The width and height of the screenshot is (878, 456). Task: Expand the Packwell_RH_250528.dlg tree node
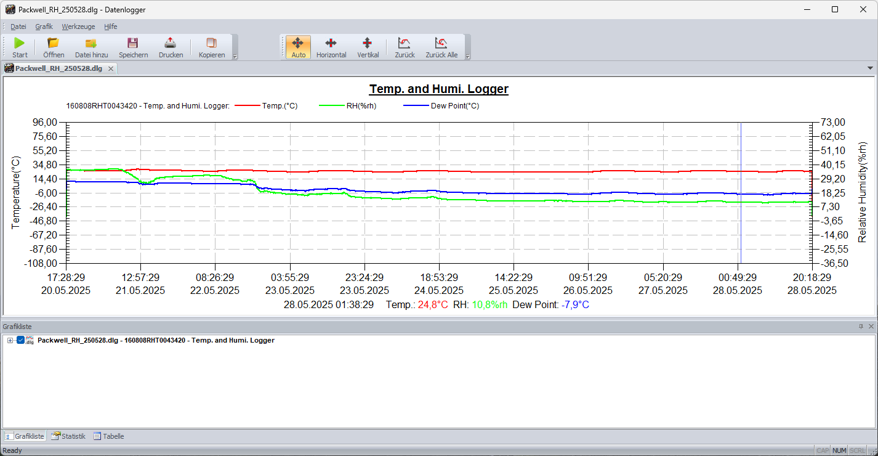point(10,340)
